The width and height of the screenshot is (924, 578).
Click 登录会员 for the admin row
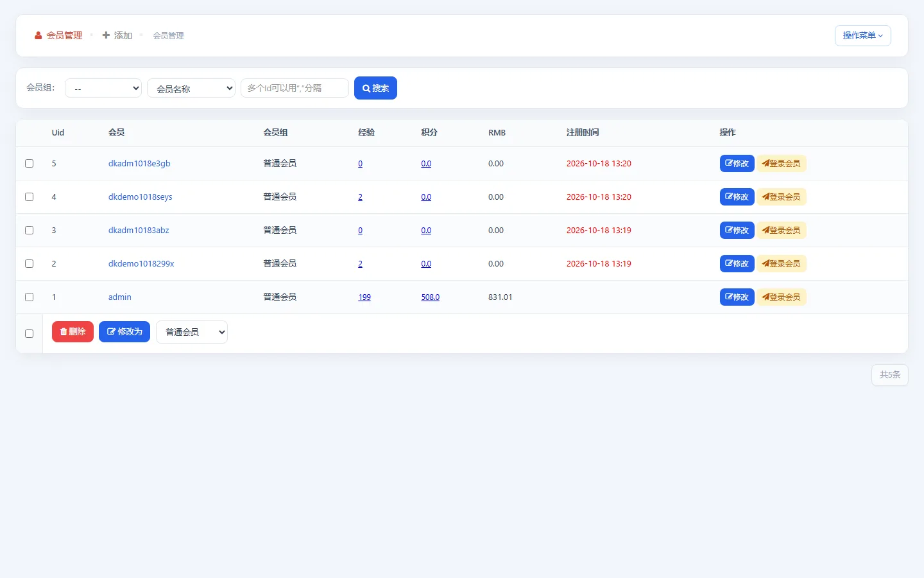[x=782, y=297]
